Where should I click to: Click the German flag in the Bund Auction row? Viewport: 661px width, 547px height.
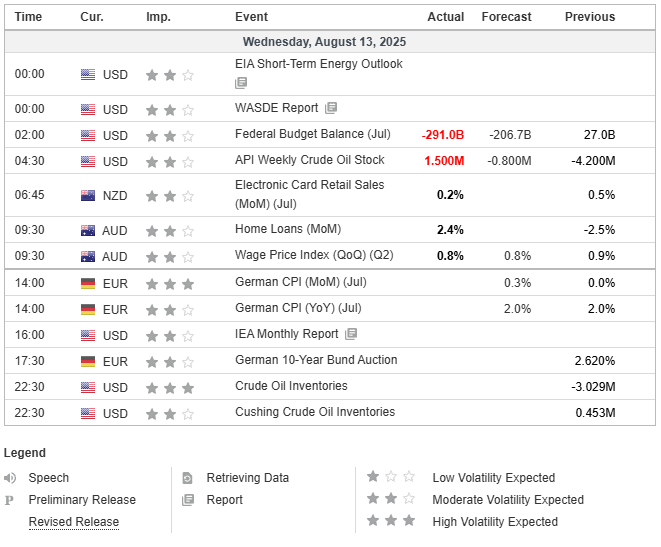pos(88,362)
